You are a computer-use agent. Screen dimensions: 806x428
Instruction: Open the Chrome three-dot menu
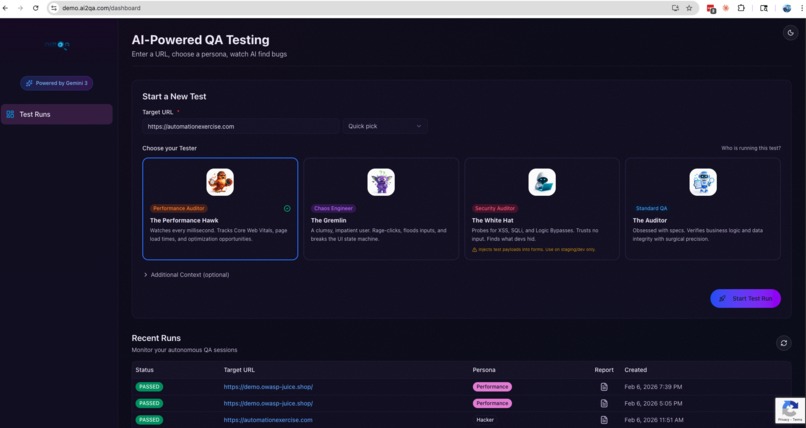tap(801, 8)
